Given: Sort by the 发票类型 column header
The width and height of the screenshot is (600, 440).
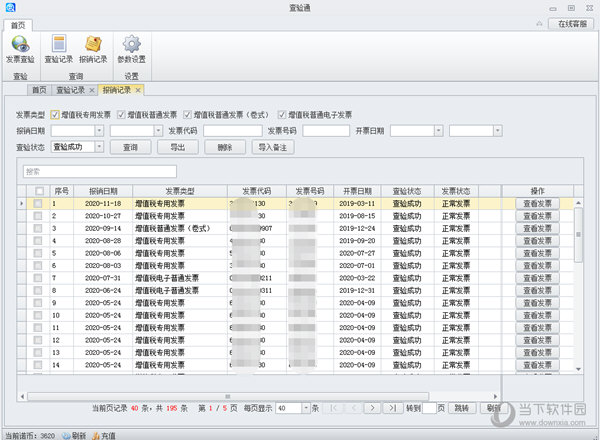Looking at the screenshot, I should (x=180, y=191).
